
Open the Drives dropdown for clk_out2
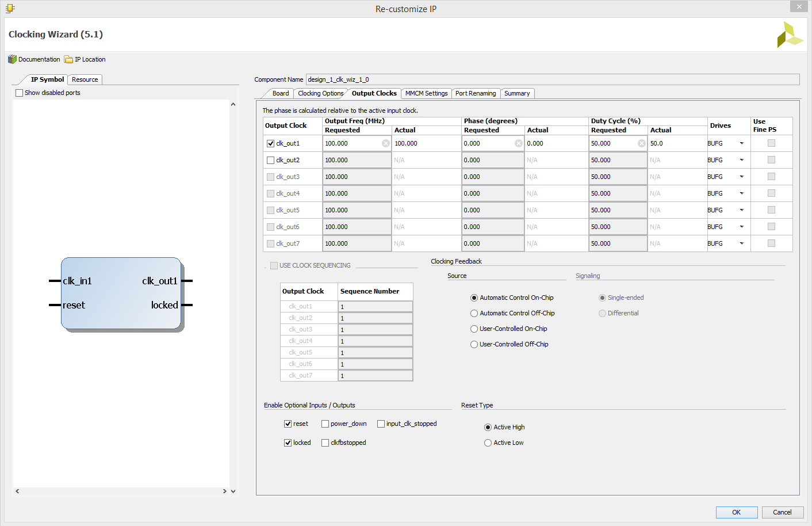click(742, 160)
